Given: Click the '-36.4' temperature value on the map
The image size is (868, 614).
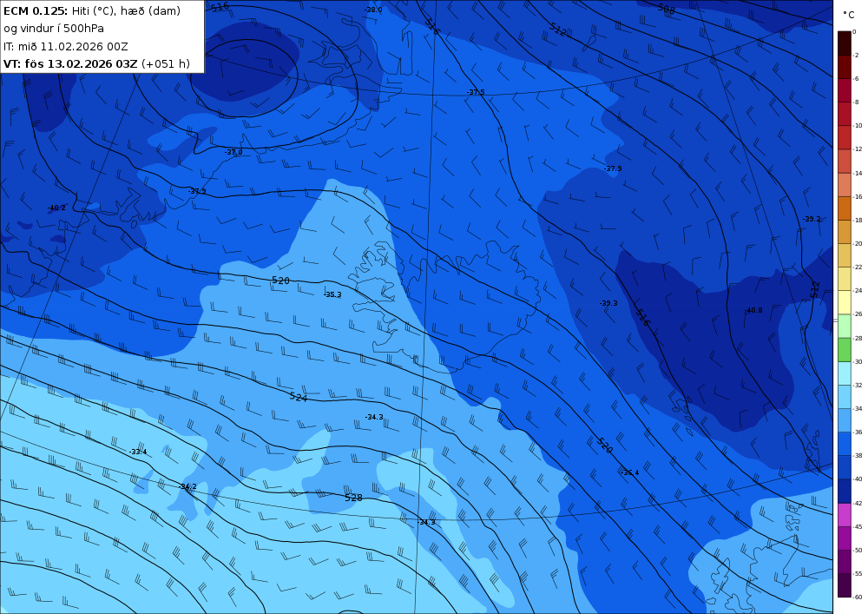Looking at the screenshot, I should [x=630, y=472].
